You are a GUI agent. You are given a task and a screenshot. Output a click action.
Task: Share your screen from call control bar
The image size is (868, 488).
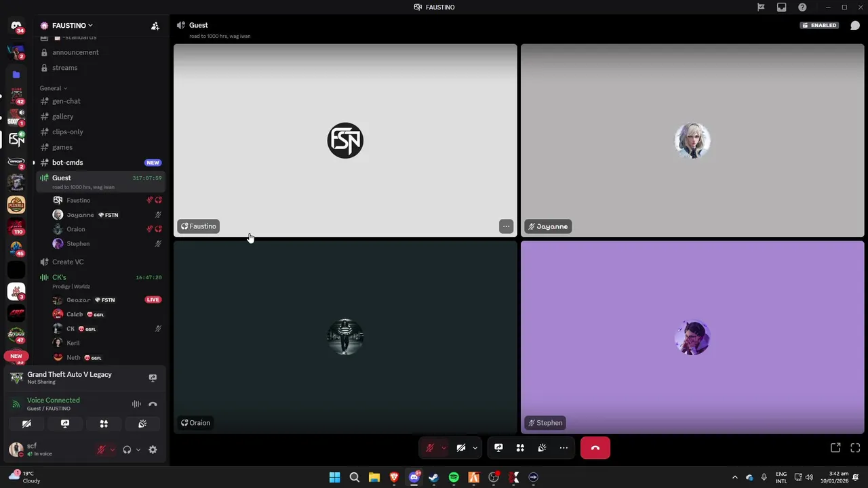tap(498, 448)
